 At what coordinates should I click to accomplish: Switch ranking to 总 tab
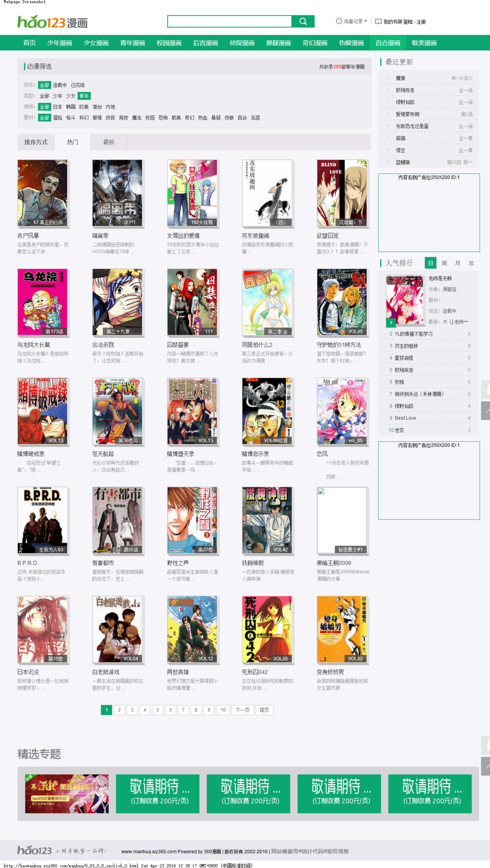471,263
